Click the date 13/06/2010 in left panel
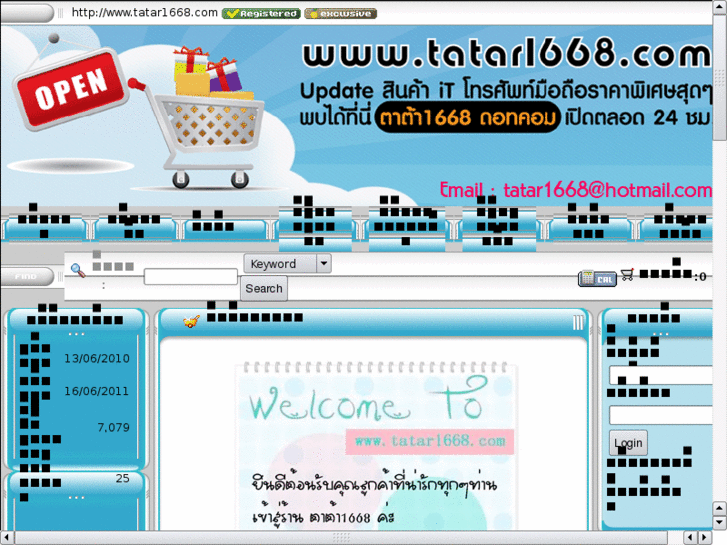727x545 pixels. point(97,359)
